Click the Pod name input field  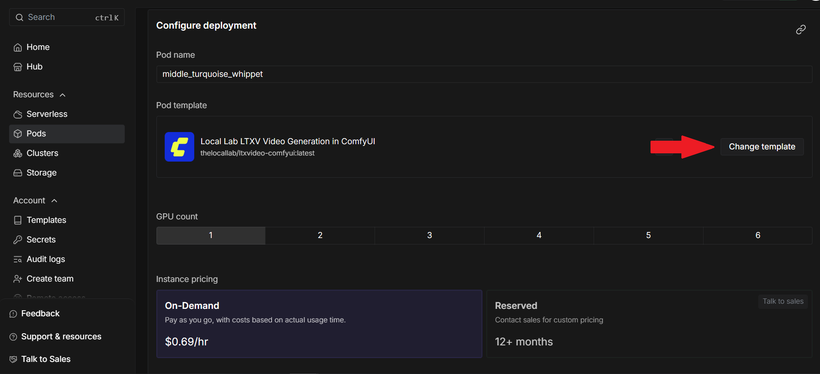(x=484, y=74)
